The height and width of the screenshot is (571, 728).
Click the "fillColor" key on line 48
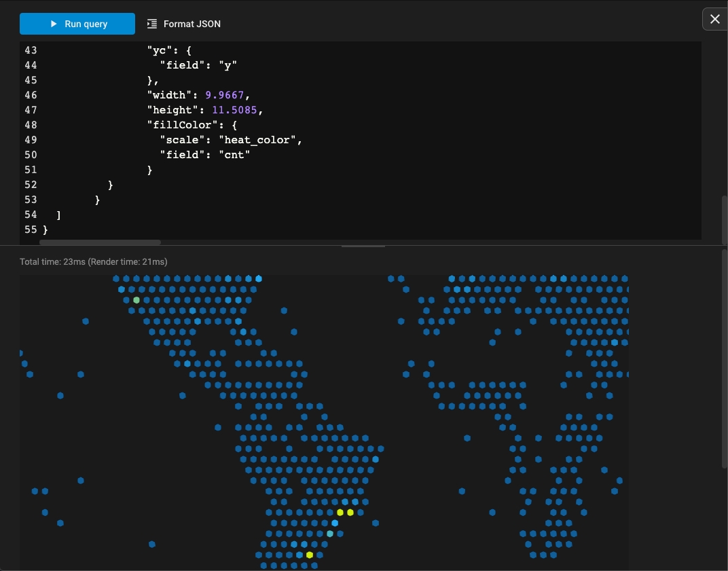pyautogui.click(x=183, y=125)
